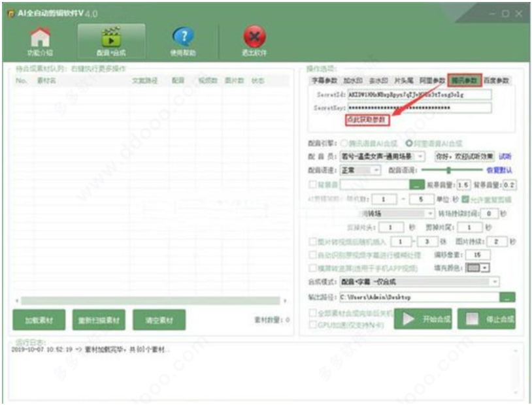Click the play icon on 开始合成
Viewport: 532px width, 405px height.
(408, 319)
